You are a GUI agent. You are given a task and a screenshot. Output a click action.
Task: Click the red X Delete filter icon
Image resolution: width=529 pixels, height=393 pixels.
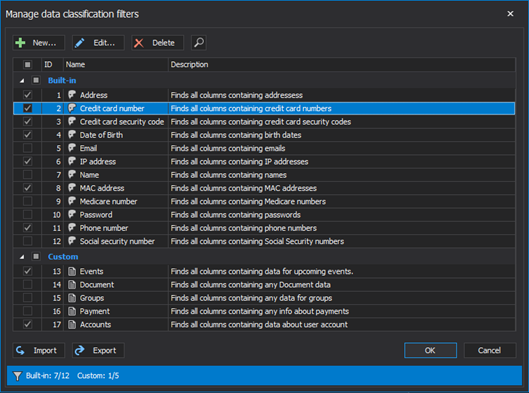coord(139,43)
